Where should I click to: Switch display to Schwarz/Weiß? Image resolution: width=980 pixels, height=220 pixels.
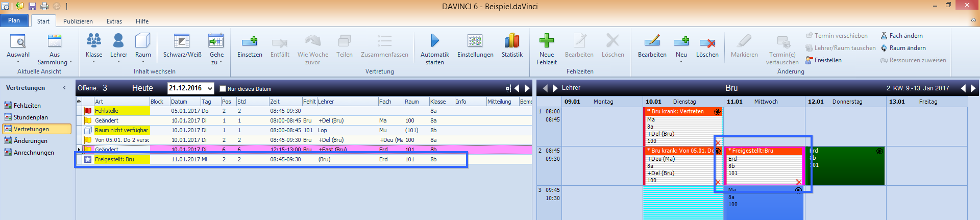[x=182, y=46]
